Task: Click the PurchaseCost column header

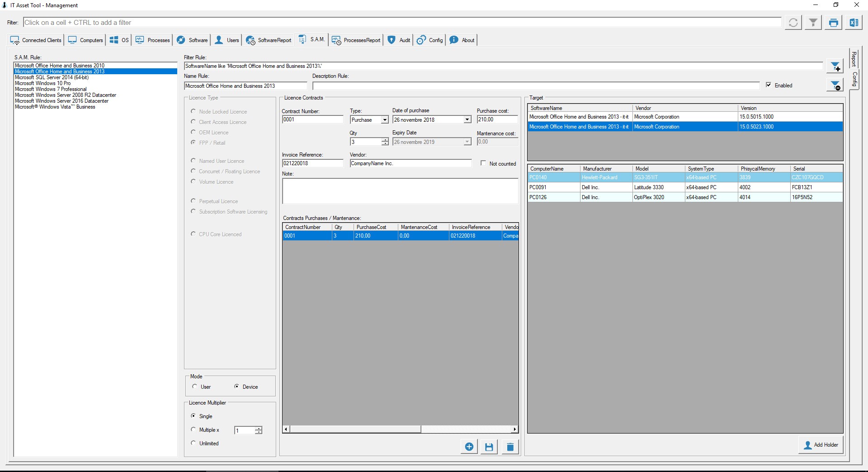Action: pyautogui.click(x=375, y=227)
